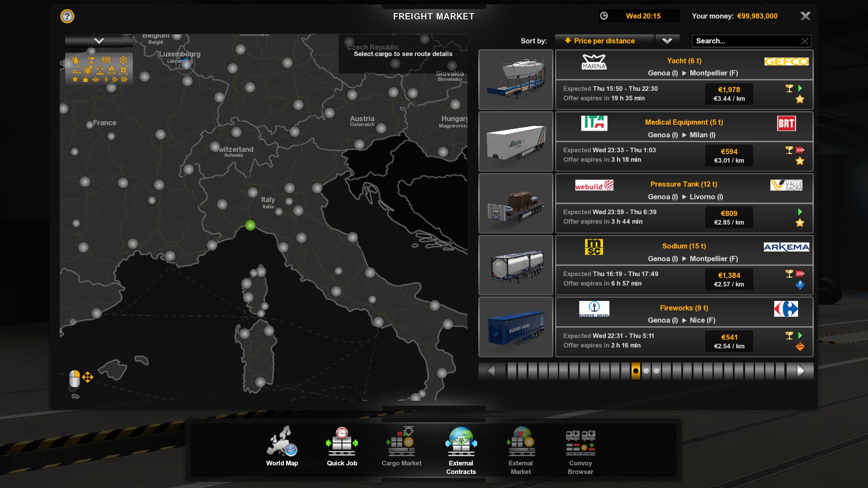Go to the previous page of offers

[491, 371]
